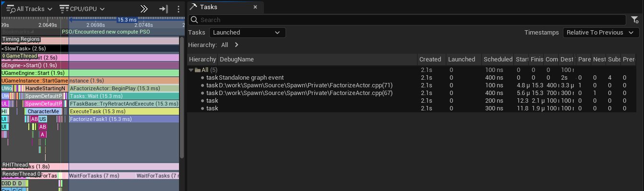This screenshot has width=644, height=191.
Task: Sort by the Created column header
Action: [431, 60]
